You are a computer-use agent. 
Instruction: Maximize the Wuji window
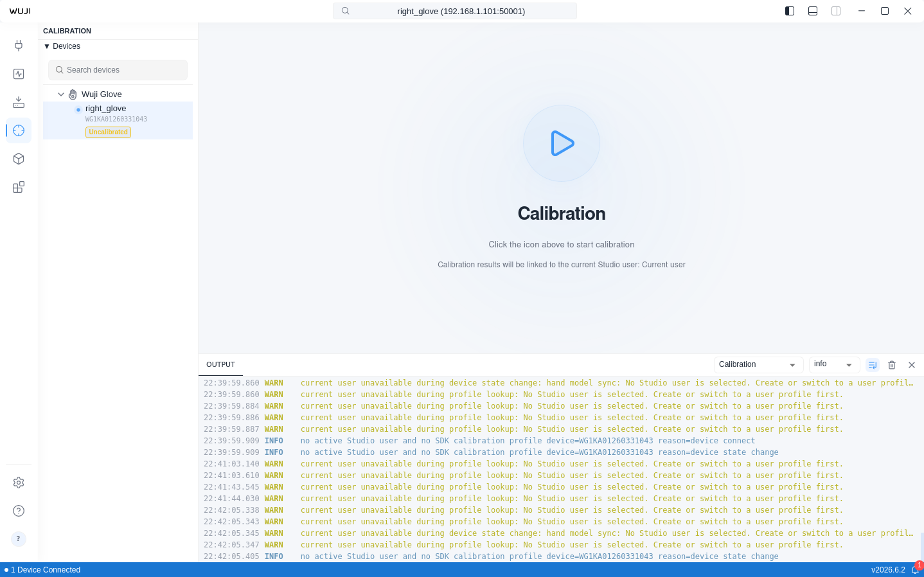(885, 11)
